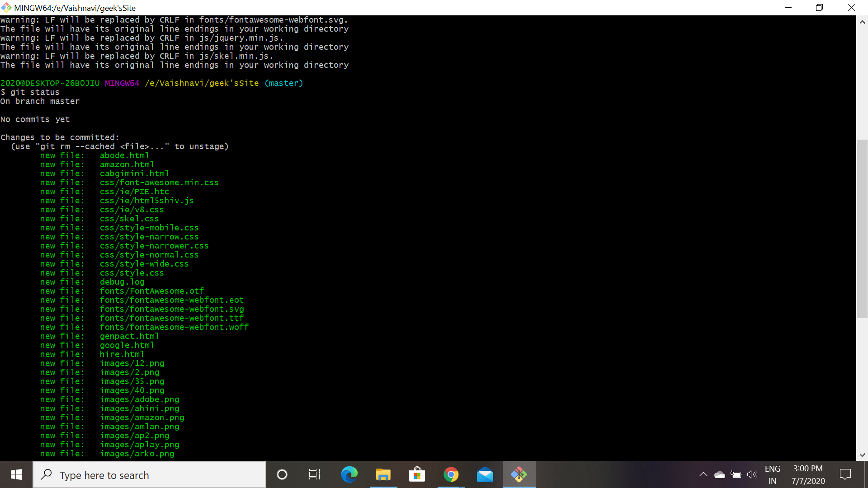Click the notification bell icon in taskbar
Screen dimensions: 868x488
(845, 475)
